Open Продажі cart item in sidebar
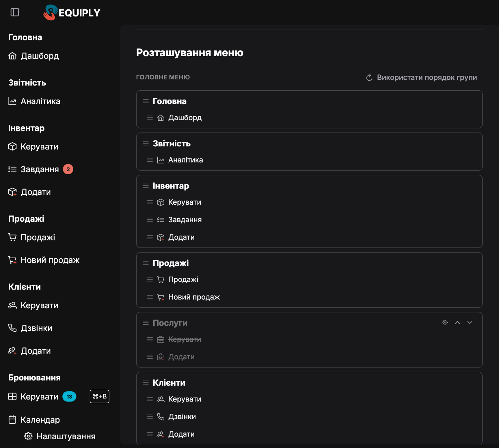This screenshot has height=448, width=499. tap(32, 238)
